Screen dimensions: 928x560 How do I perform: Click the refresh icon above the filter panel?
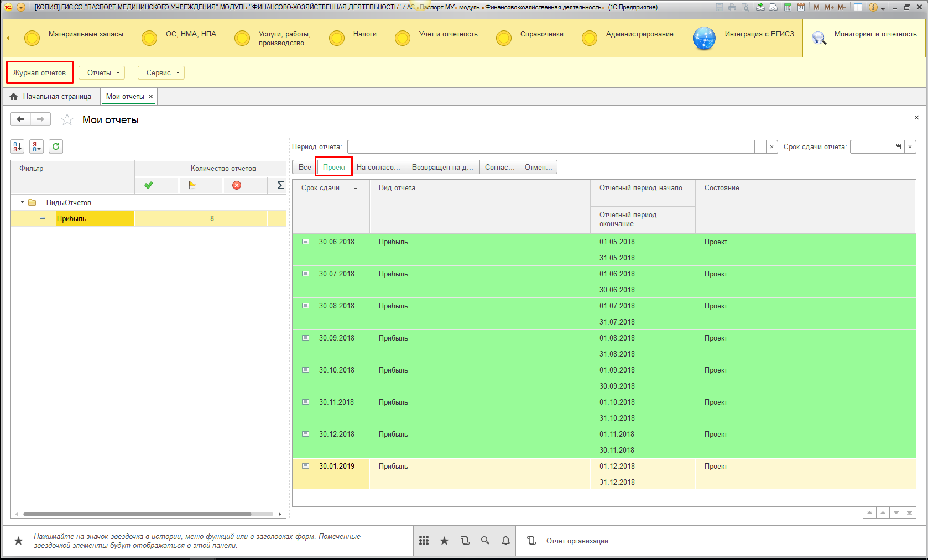pyautogui.click(x=56, y=146)
